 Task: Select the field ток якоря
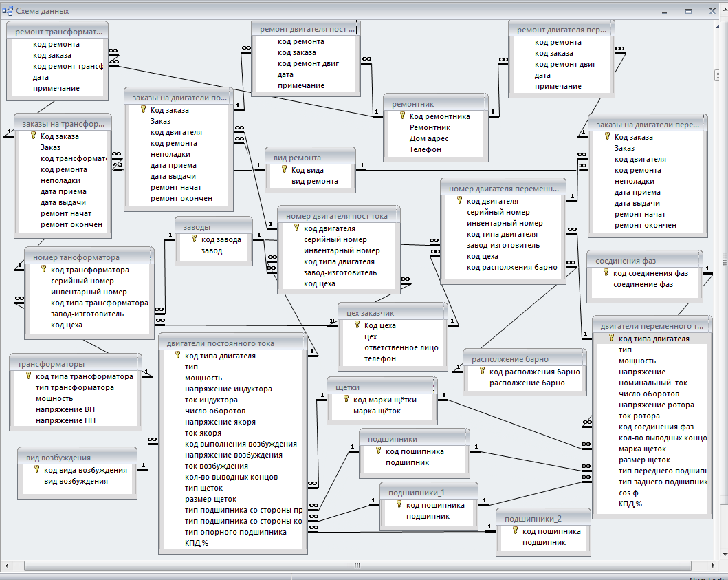tap(203, 433)
